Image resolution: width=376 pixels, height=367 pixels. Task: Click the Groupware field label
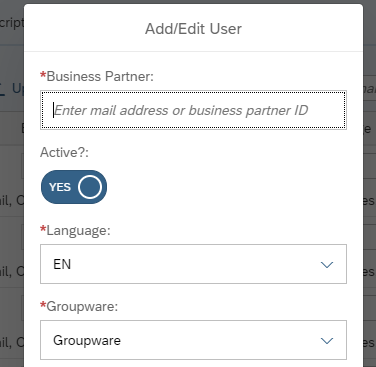79,306
